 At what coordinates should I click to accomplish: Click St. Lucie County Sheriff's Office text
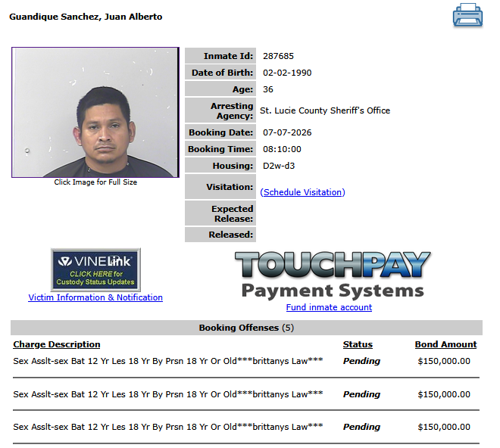[x=325, y=110]
